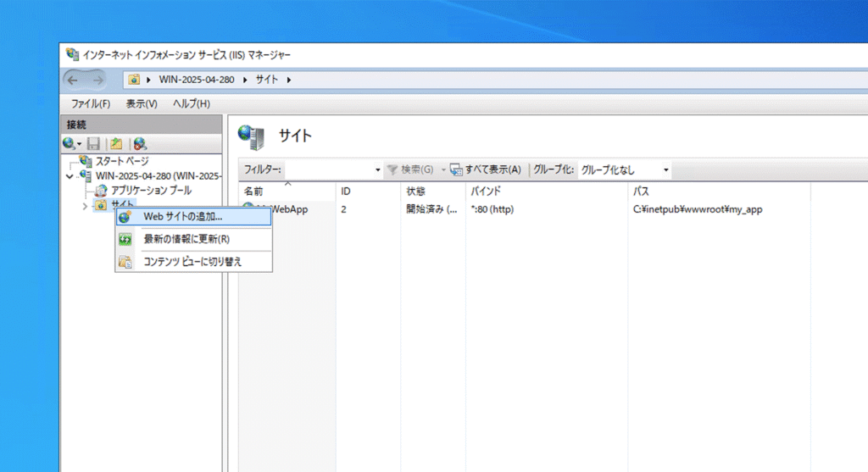Open the dropdown arrow beside 検索(G)

443,169
